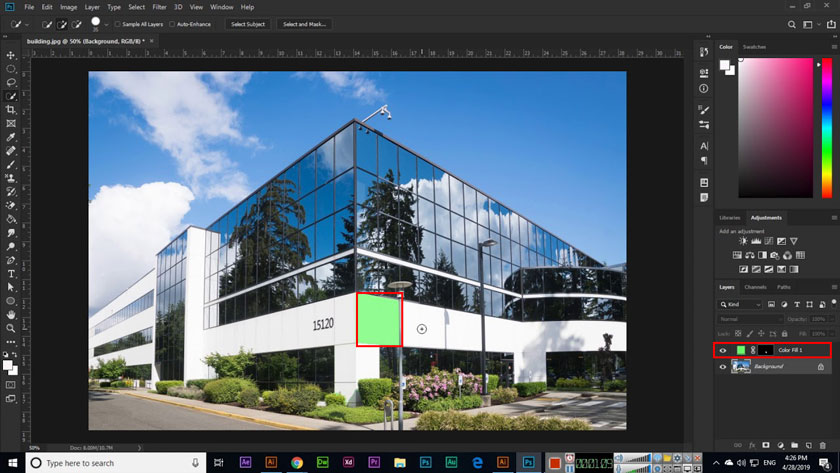
Task: Select the Frame tool
Action: point(10,124)
